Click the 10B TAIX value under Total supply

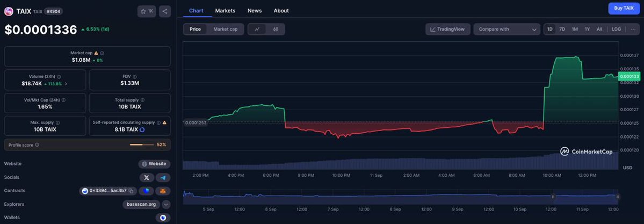(130, 107)
